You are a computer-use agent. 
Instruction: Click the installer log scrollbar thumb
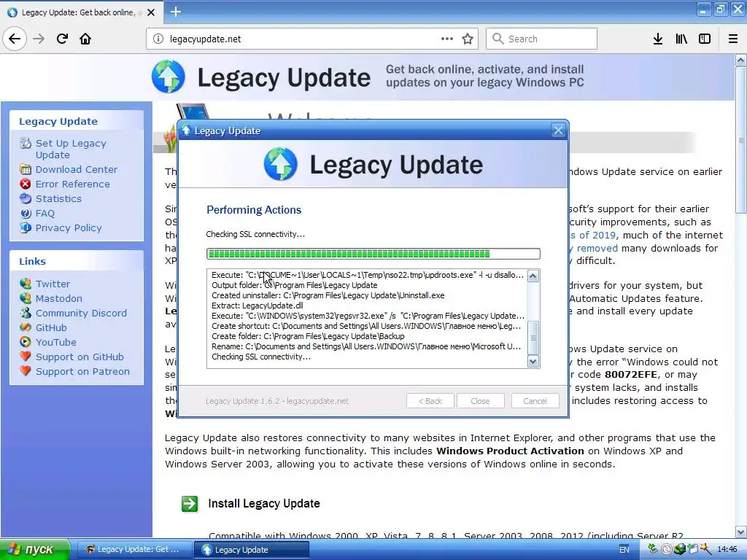pos(533,338)
